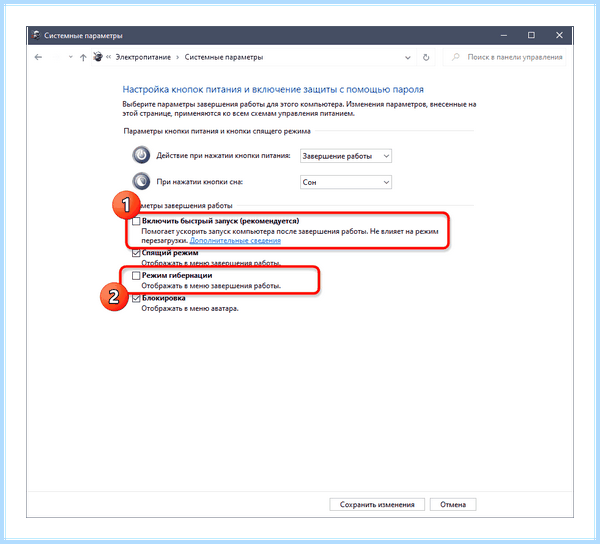Image resolution: width=600 pixels, height=544 pixels.
Task: Go back with the left arrow button
Action: [x=38, y=57]
